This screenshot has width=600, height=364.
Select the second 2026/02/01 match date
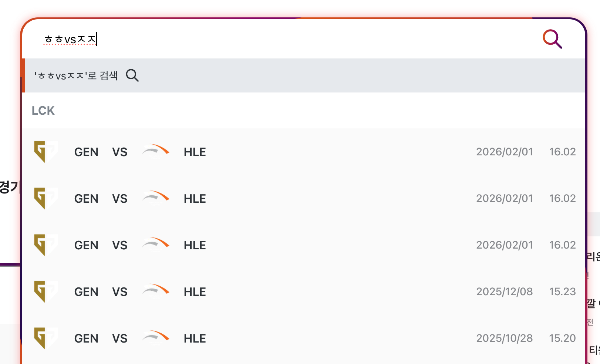504,198
